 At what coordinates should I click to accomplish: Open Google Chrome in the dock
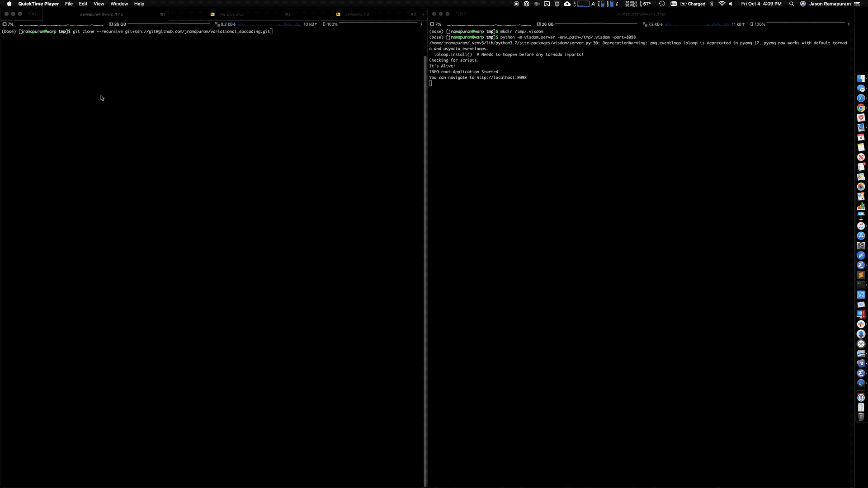pos(861,108)
